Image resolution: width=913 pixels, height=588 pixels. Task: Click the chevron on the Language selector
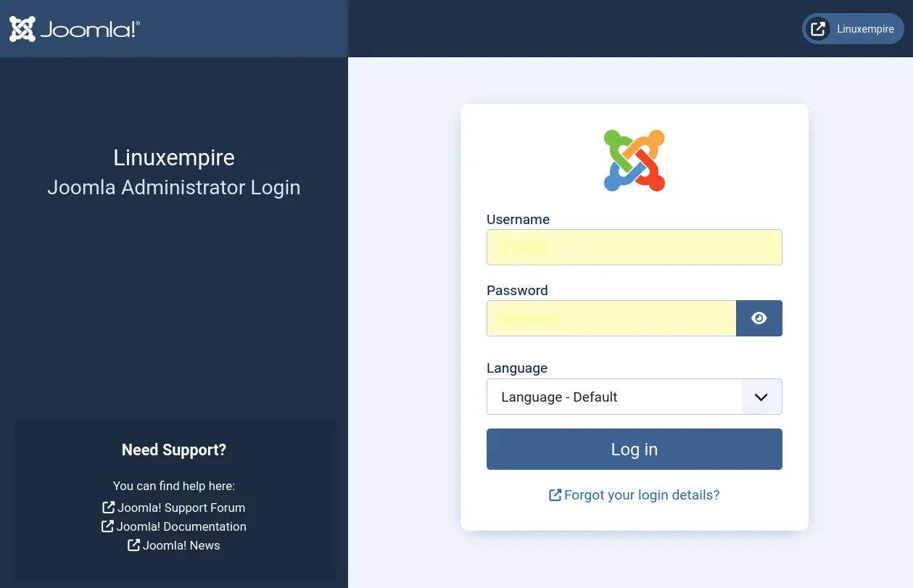coord(761,397)
